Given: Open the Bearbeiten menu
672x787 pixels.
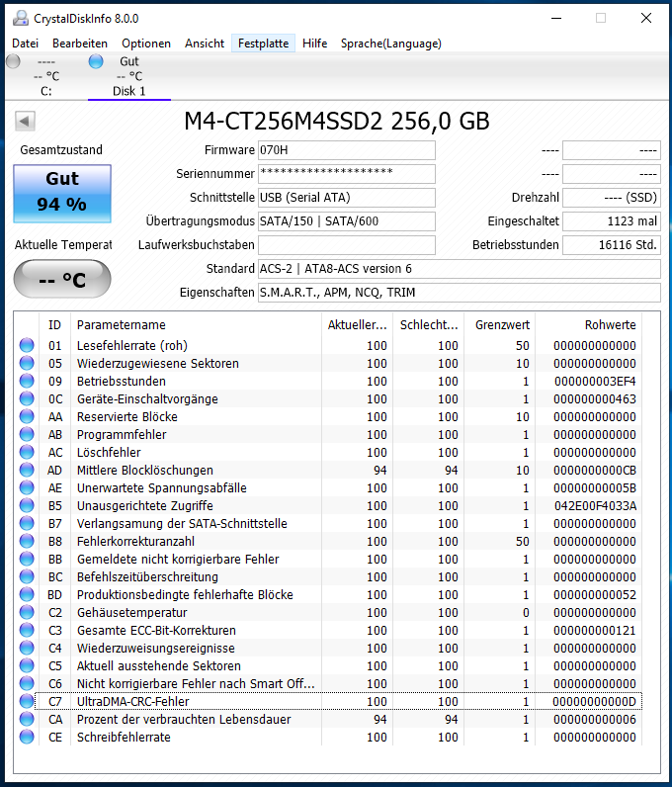Looking at the screenshot, I should tap(80, 44).
